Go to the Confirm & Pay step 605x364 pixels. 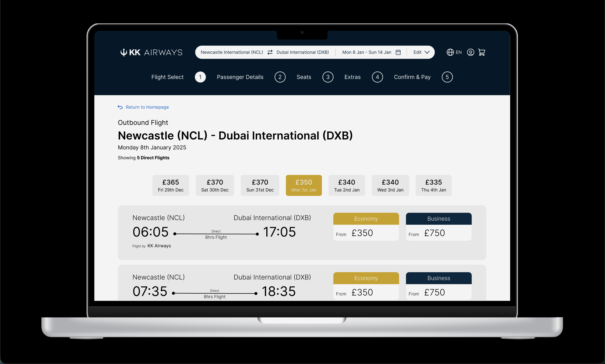(412, 77)
